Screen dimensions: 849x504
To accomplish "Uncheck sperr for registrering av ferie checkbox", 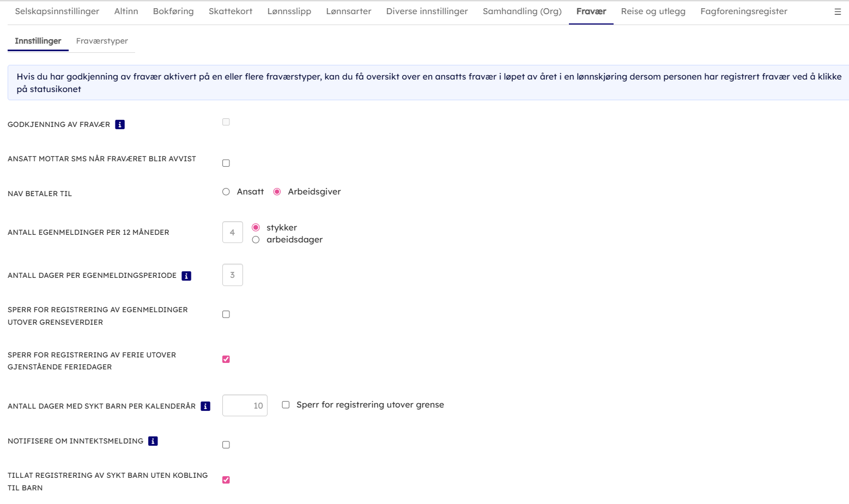I will pyautogui.click(x=226, y=359).
